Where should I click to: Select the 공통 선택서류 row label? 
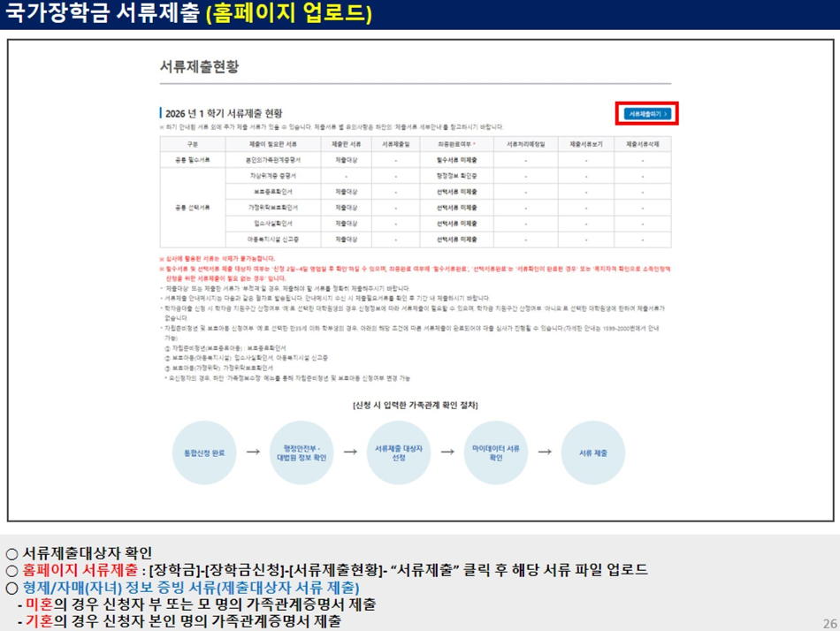coord(193,208)
